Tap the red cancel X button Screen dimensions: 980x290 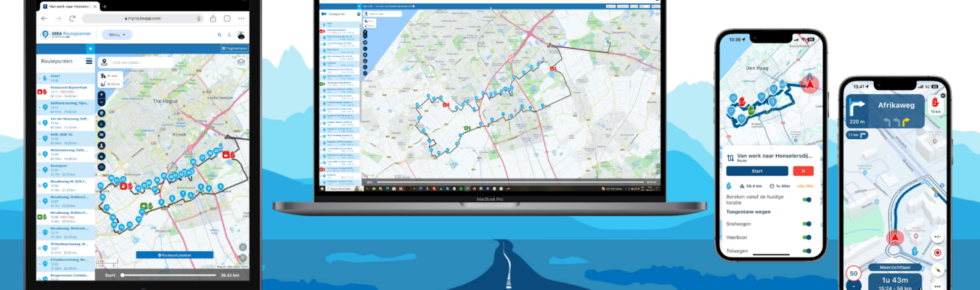[803, 171]
